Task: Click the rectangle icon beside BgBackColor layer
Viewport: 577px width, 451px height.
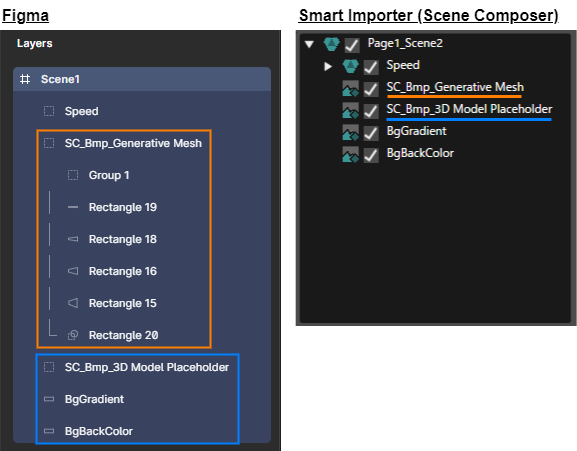Action: tap(49, 431)
